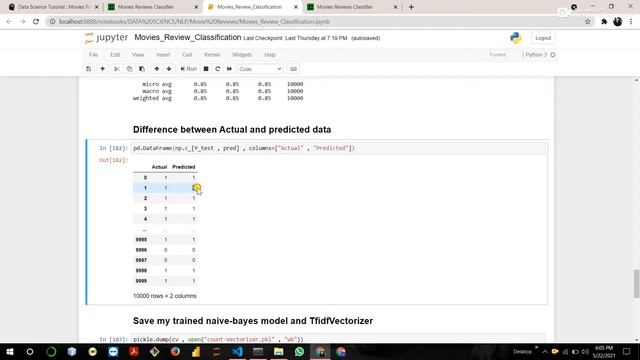Click the Jupyter logo
The height and width of the screenshot is (360, 640).
[x=107, y=38]
